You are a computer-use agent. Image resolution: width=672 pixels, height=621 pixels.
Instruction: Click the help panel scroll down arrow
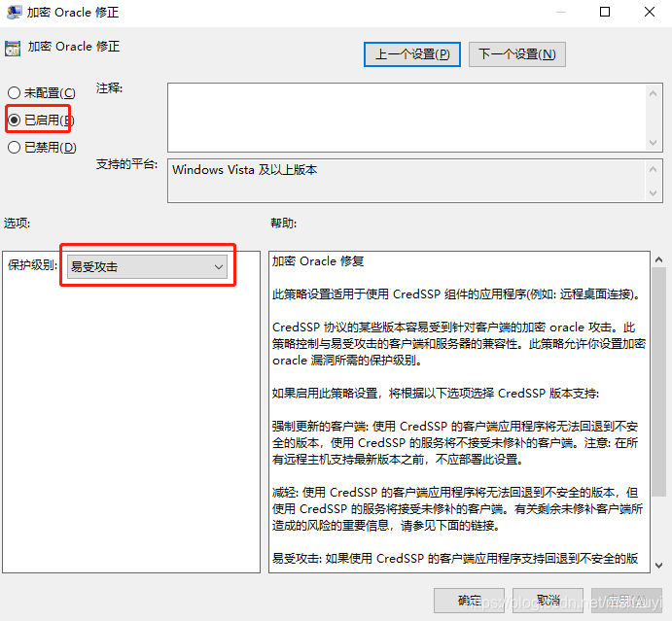658,566
